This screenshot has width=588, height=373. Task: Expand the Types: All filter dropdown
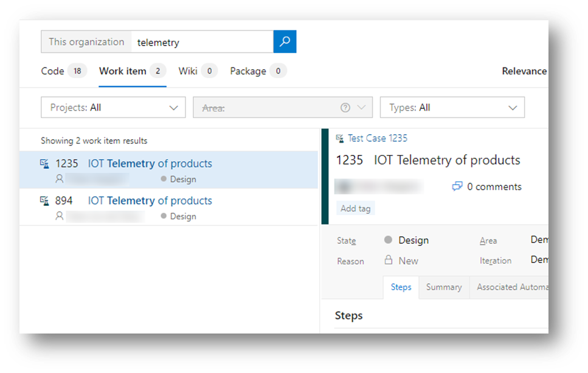(x=452, y=107)
